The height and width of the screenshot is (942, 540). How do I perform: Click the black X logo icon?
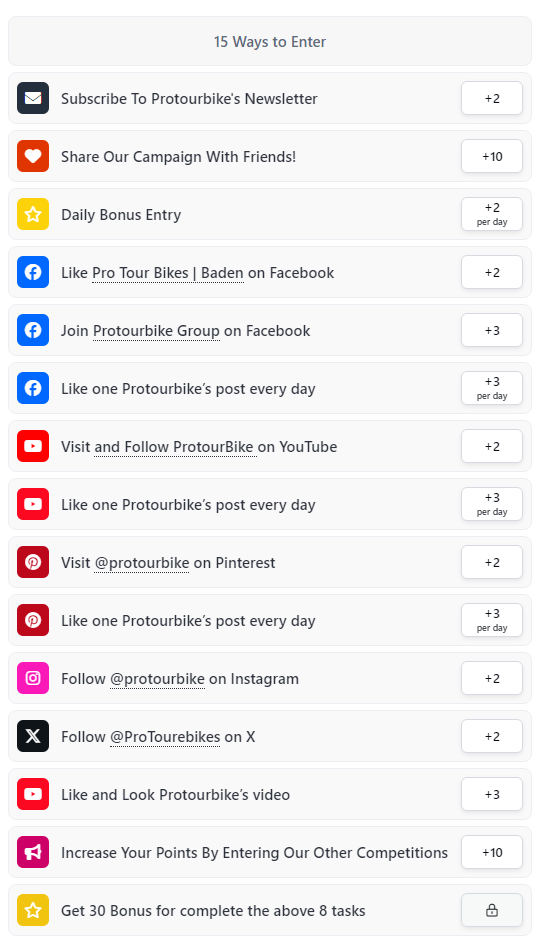tap(33, 737)
